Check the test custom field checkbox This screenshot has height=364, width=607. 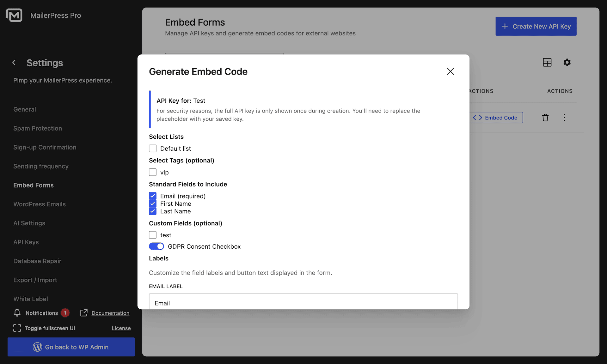pyautogui.click(x=153, y=235)
